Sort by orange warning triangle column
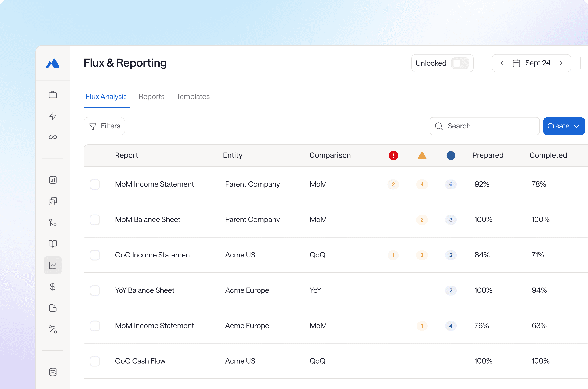The height and width of the screenshot is (389, 588). point(422,156)
